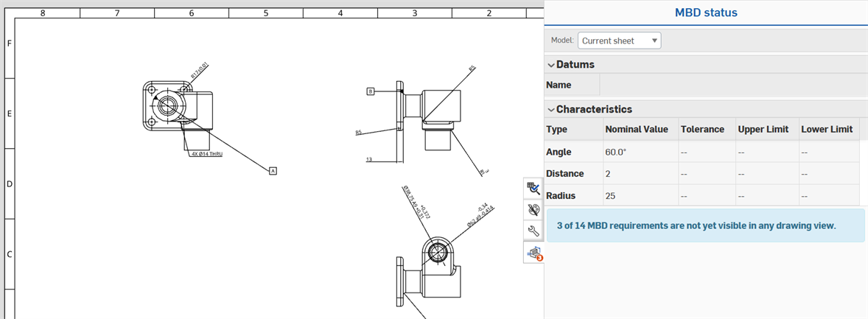Open the Model 'Current sheet' dropdown
The image size is (868, 319).
point(620,41)
